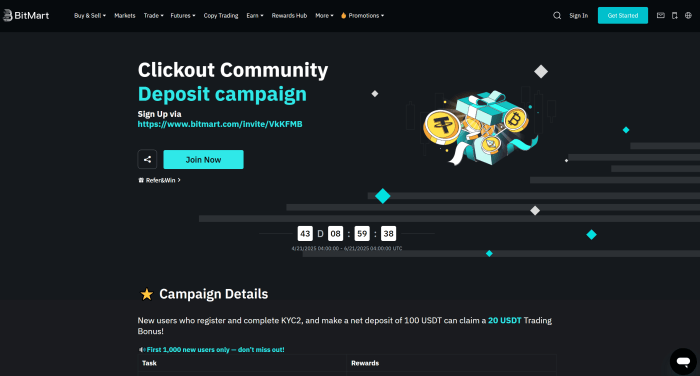This screenshot has width=700, height=376.
Task: Click the gold star by Campaign Details
Action: (146, 294)
